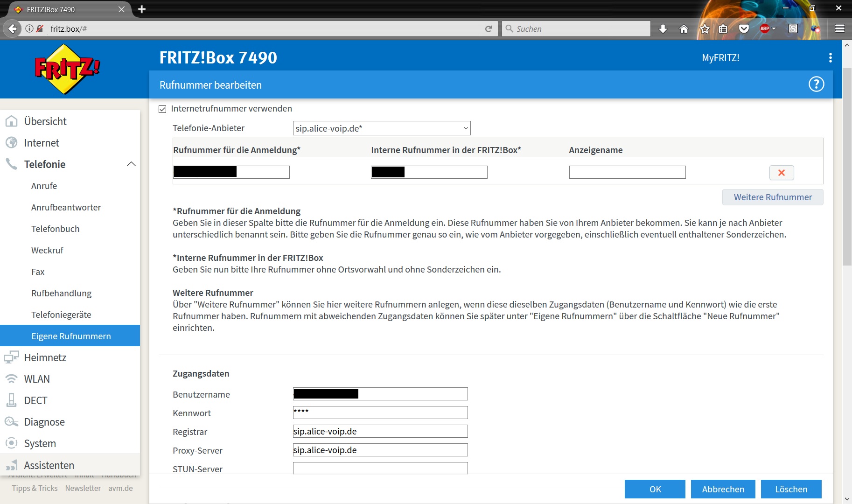Click the Assistenten icon in sidebar

tap(12, 465)
